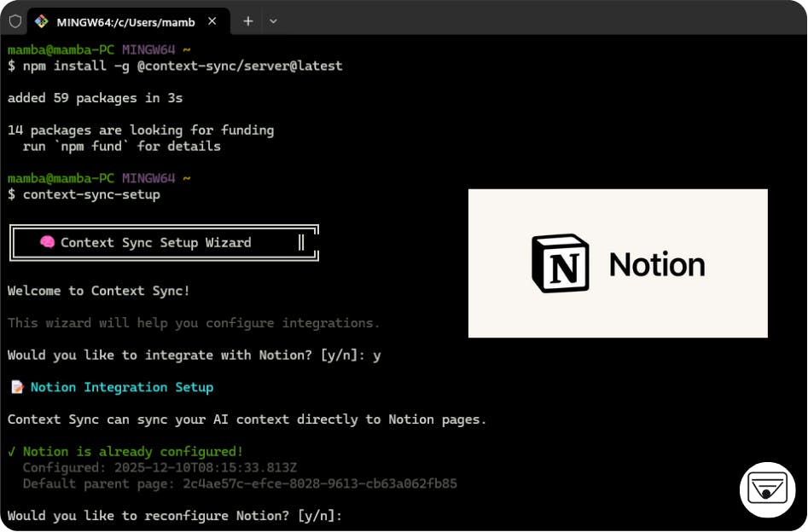The height and width of the screenshot is (532, 808).
Task: Open a new terminal tab with the plus button
Action: [x=248, y=21]
